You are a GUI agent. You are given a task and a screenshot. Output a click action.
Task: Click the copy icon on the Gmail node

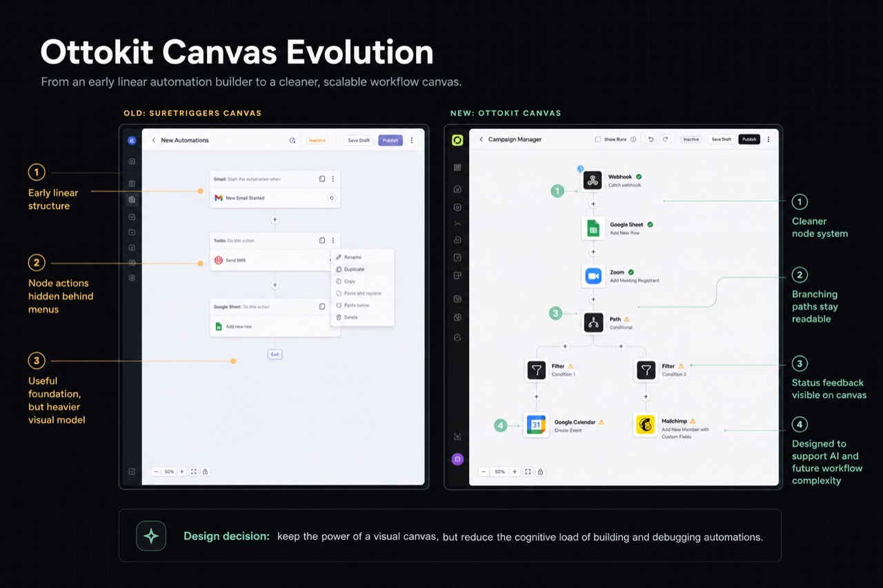pyautogui.click(x=322, y=179)
